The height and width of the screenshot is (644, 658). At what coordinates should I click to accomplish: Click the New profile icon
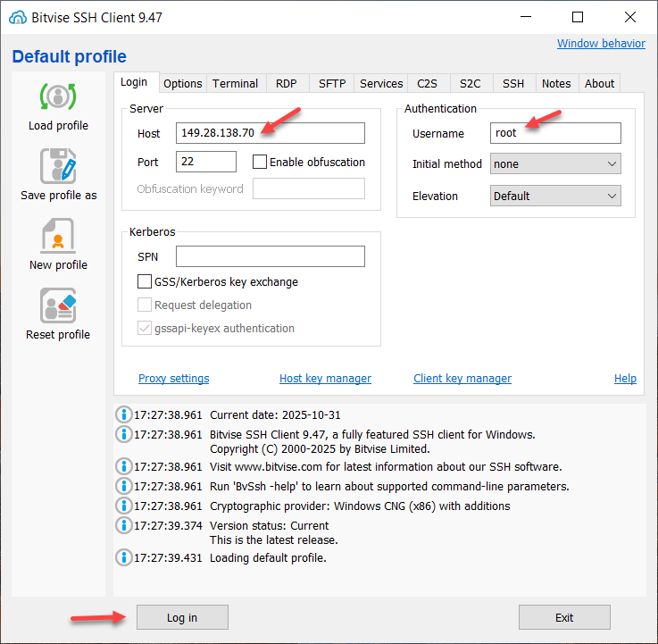point(58,236)
